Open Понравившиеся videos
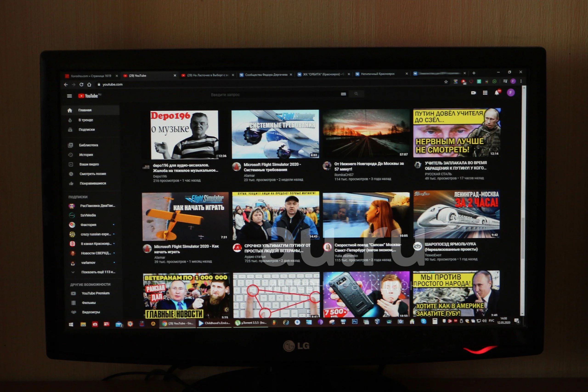The height and width of the screenshot is (392, 588). pos(93,184)
